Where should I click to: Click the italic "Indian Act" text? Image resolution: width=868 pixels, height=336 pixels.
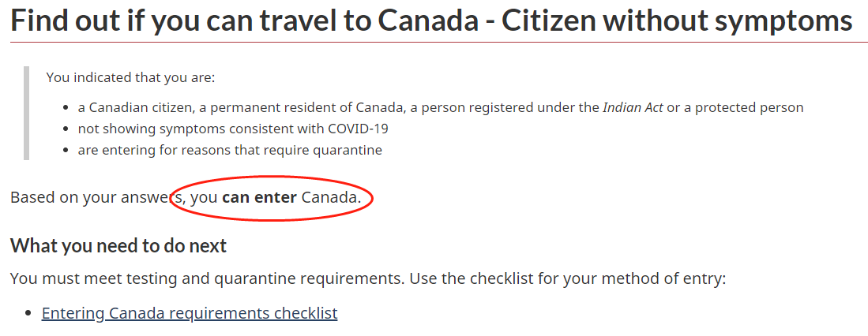pyautogui.click(x=633, y=107)
